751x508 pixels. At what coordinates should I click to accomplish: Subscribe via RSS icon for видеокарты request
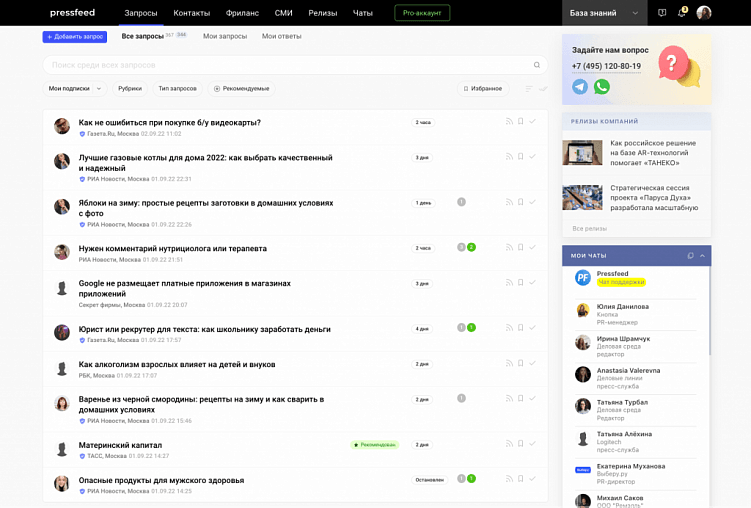(509, 122)
